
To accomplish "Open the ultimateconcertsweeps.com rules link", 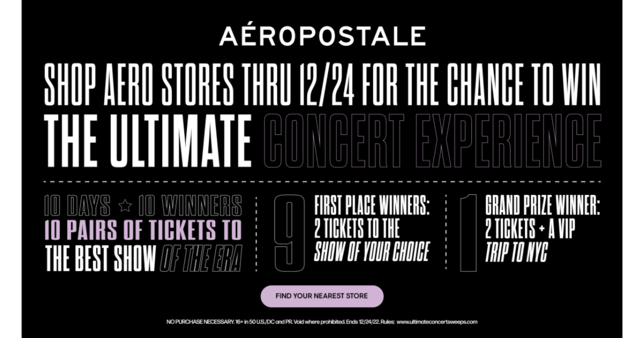I will coord(437,322).
